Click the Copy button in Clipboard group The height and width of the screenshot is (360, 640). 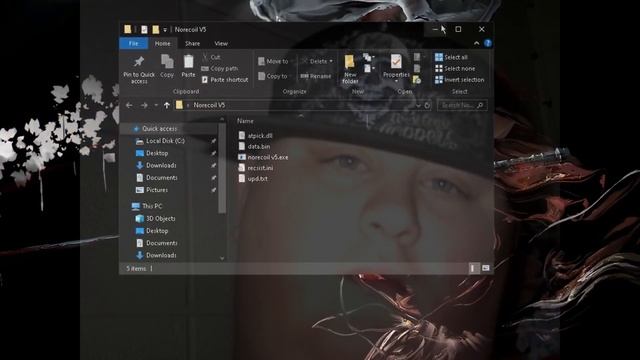tap(167, 66)
